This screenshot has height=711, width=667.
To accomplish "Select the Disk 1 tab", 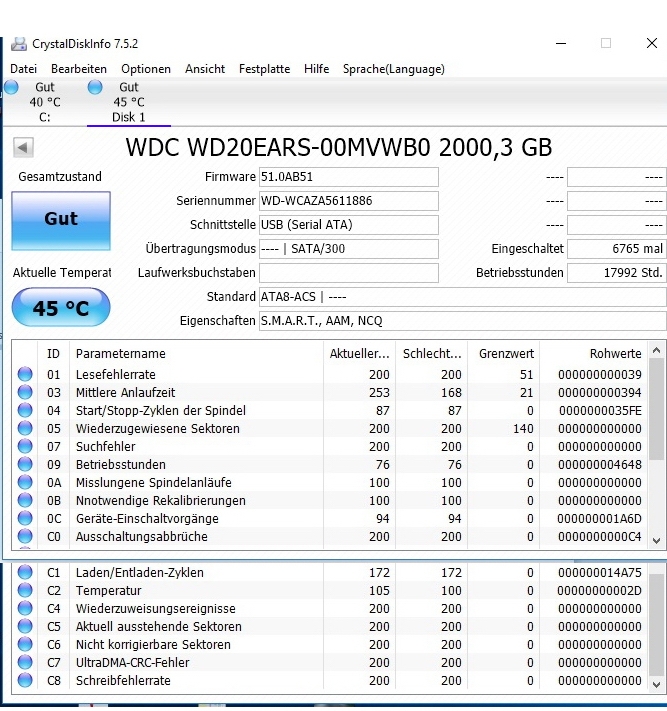I will click(x=128, y=102).
